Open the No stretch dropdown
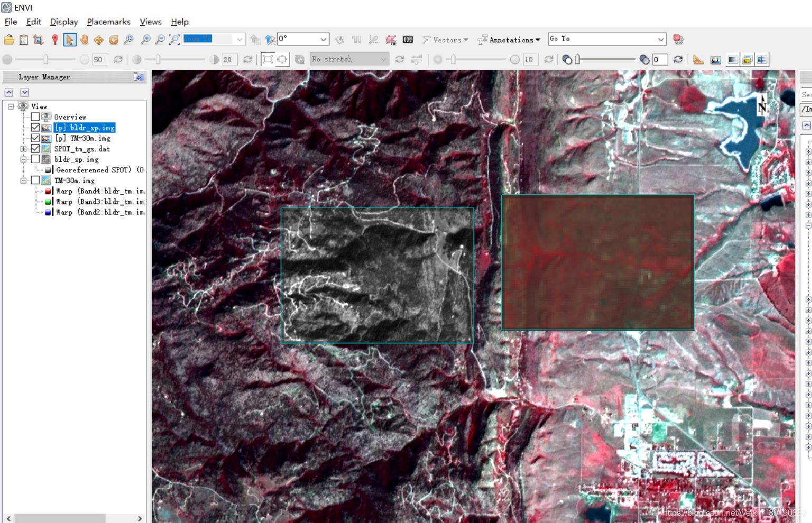 [349, 59]
